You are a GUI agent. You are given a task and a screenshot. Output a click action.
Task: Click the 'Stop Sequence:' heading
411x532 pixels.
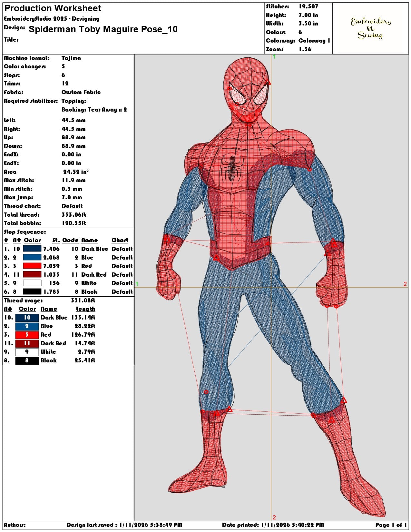(25, 232)
